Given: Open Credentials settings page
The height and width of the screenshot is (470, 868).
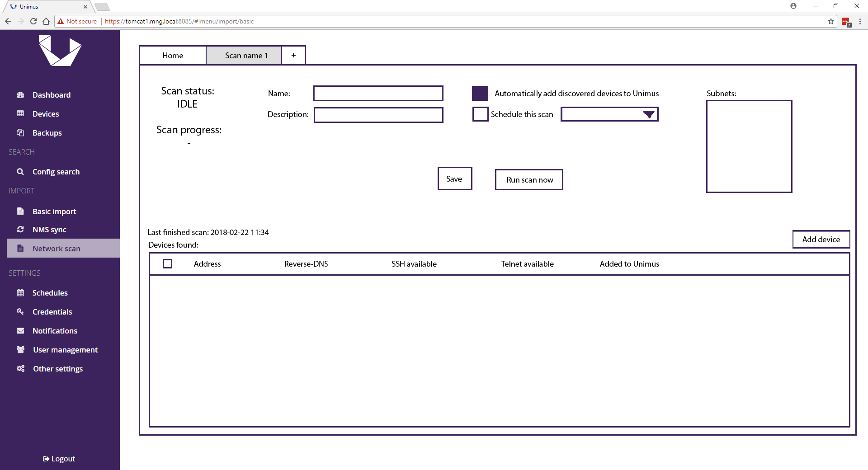Looking at the screenshot, I should [x=52, y=312].
